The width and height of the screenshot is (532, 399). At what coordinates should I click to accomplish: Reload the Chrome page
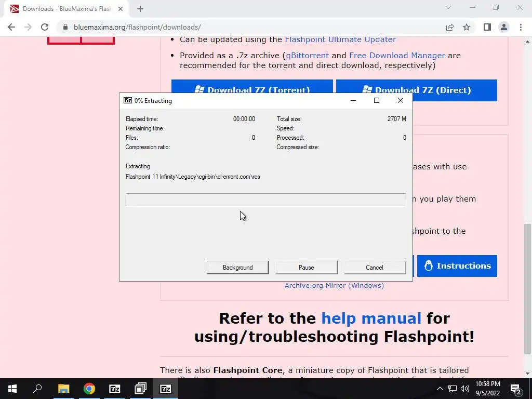click(x=45, y=27)
